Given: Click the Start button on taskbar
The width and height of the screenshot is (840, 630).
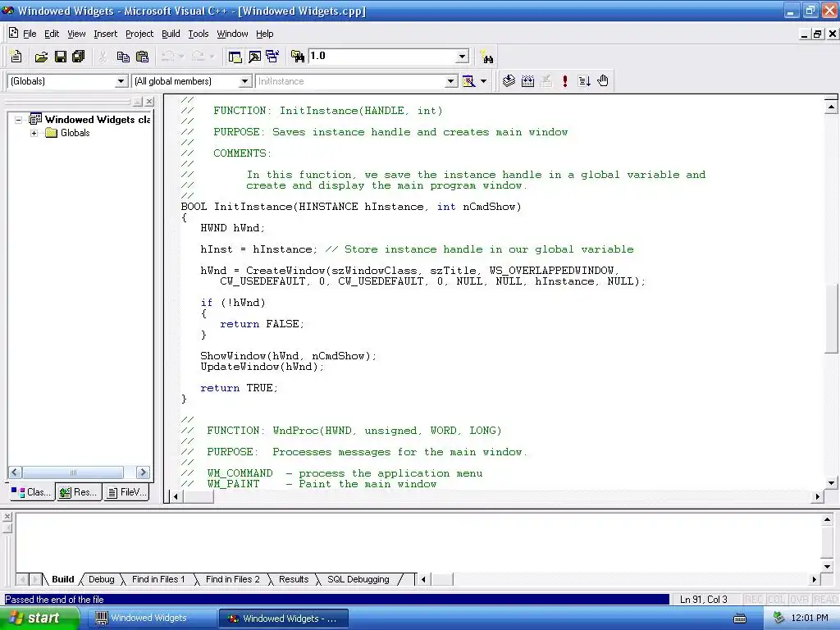Looking at the screenshot, I should click(x=39, y=618).
